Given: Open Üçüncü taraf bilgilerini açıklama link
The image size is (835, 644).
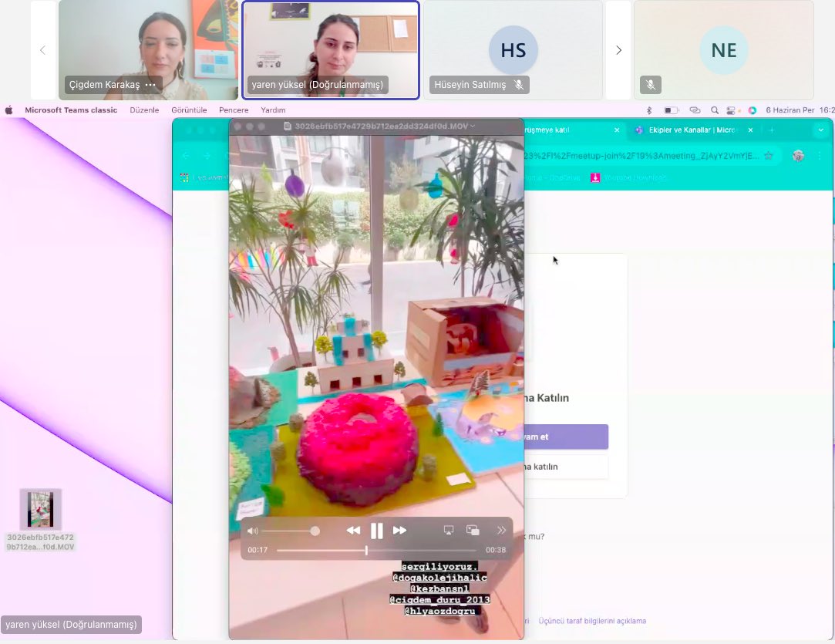Looking at the screenshot, I should pos(592,621).
